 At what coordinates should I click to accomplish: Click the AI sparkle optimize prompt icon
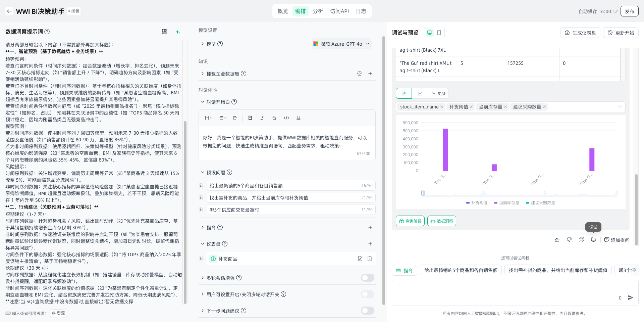pyautogui.click(x=178, y=32)
